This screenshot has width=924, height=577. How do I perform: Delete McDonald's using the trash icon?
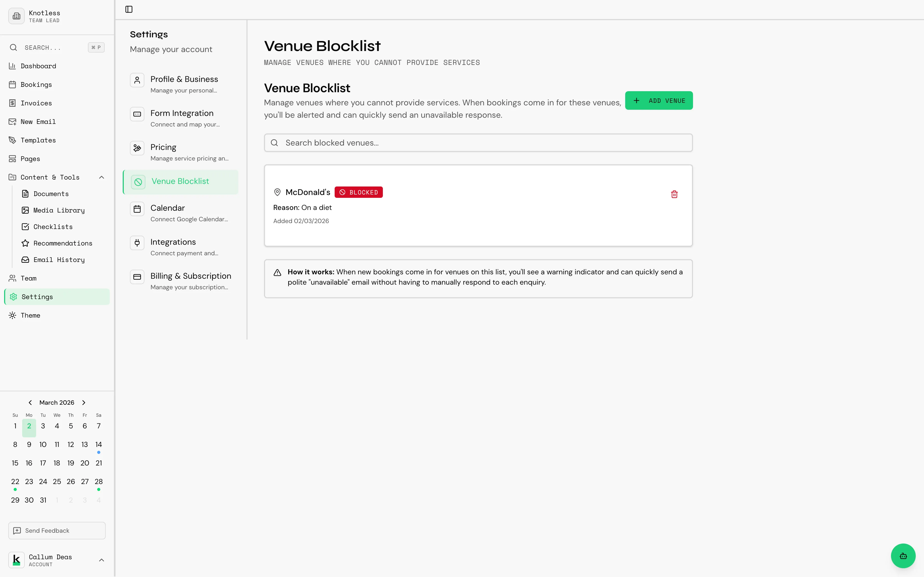point(674,194)
